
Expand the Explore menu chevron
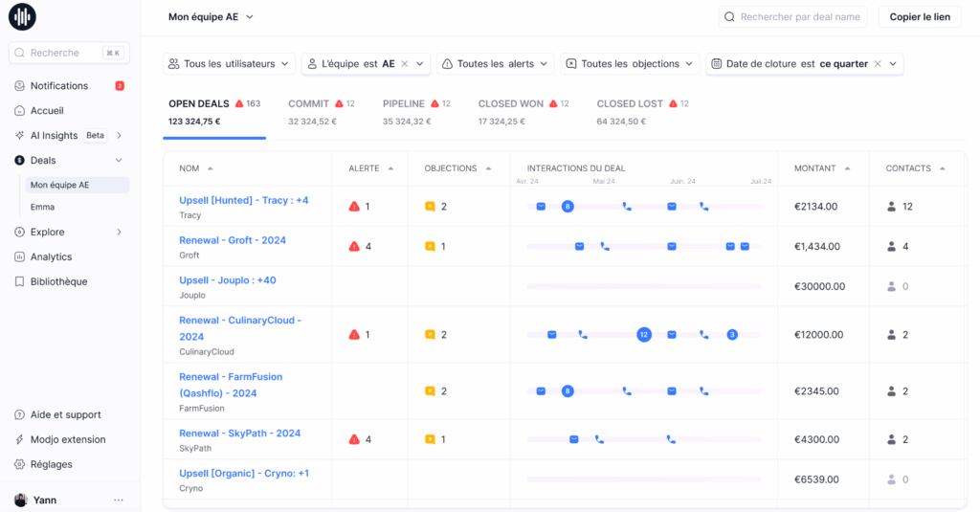coord(119,232)
